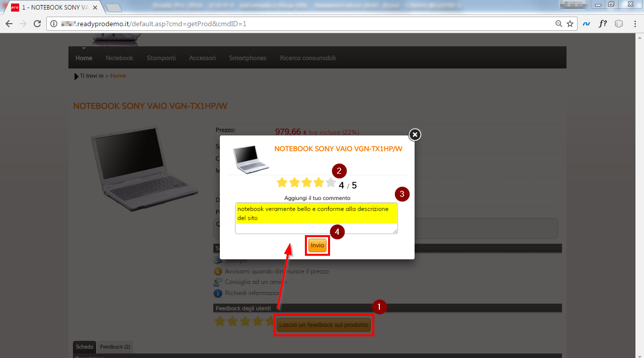
Task: Open the Smartphones menu item
Action: pos(248,58)
